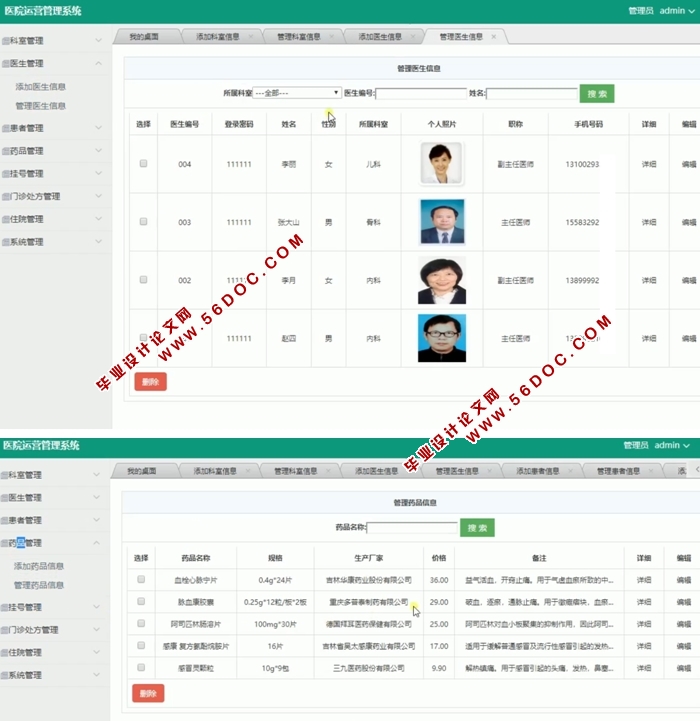Close the active 管理医生信息 tab in the upper window
Image resolution: width=700 pixels, height=721 pixels.
494,37
